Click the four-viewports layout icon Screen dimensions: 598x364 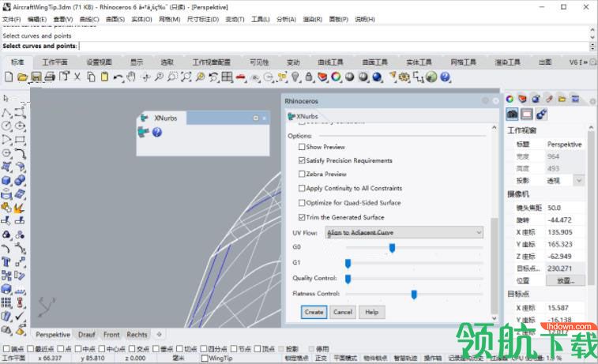(228, 77)
